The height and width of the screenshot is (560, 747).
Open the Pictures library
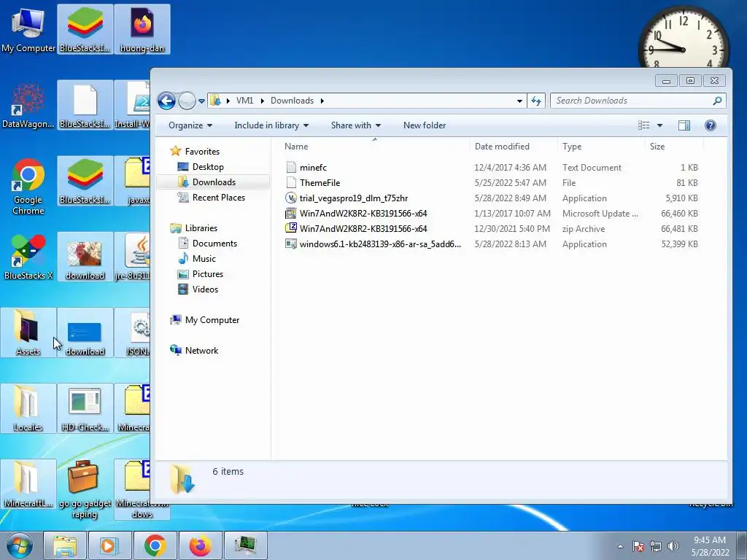point(208,274)
